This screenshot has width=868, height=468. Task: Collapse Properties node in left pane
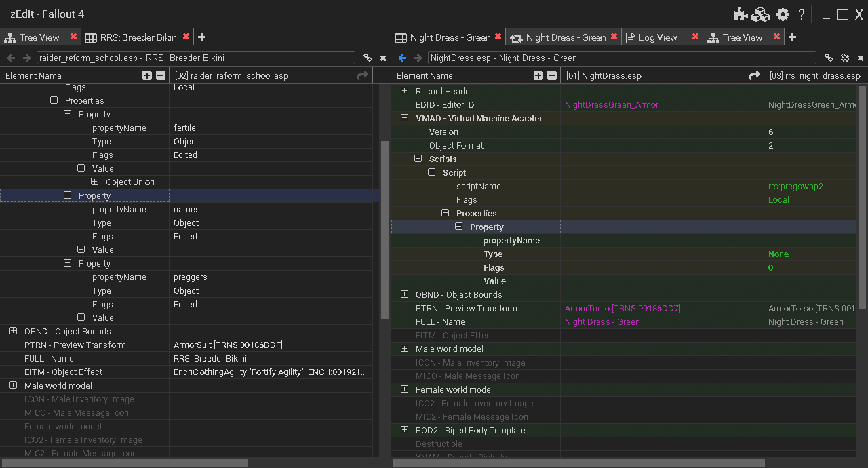[x=54, y=100]
